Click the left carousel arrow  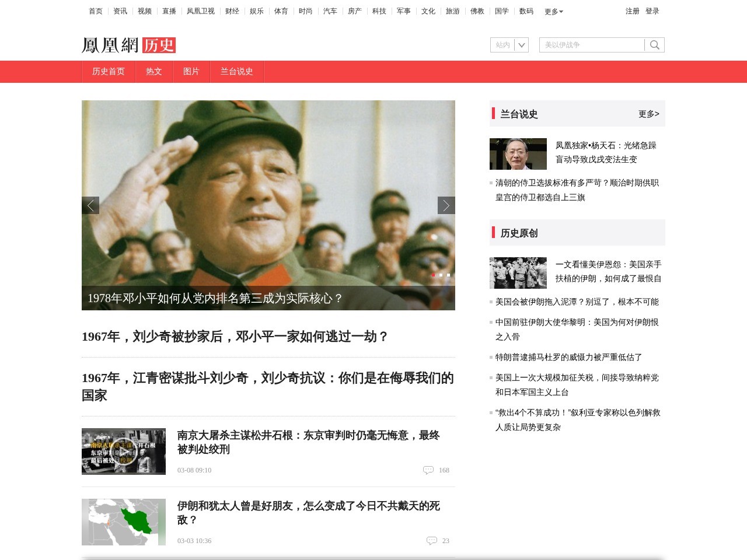(x=91, y=205)
